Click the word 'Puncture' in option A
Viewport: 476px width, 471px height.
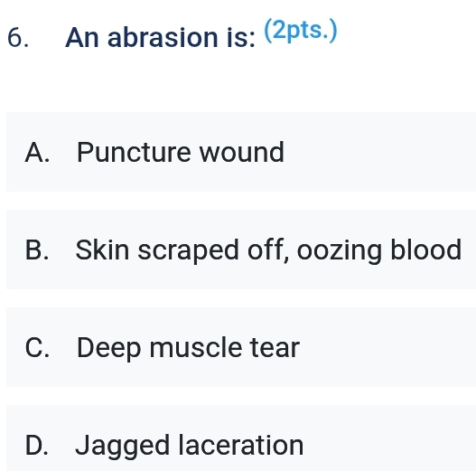pyautogui.click(x=134, y=152)
